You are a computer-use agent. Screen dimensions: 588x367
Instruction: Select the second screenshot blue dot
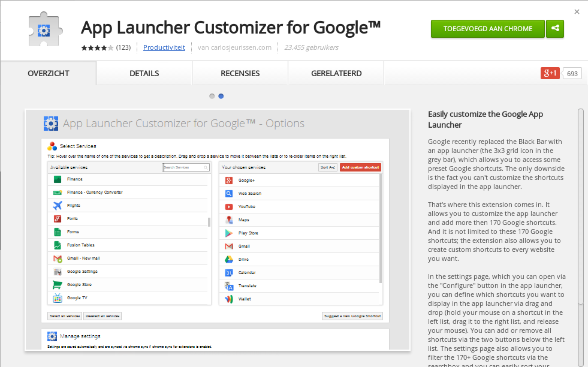click(221, 96)
